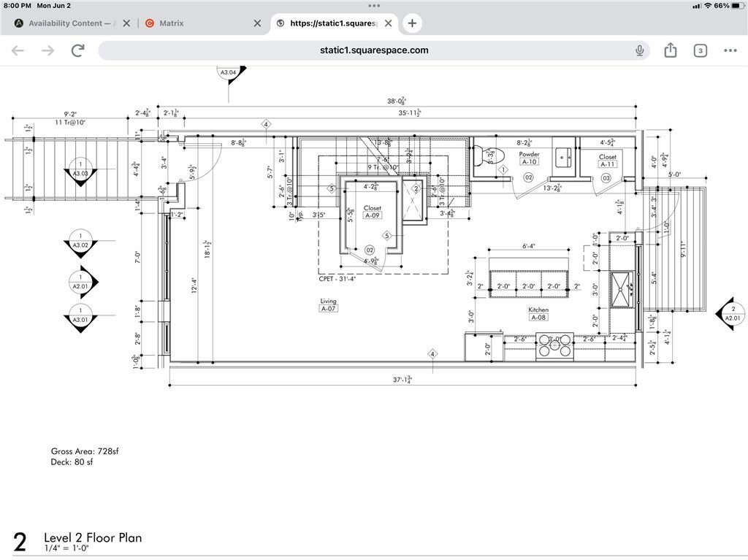This screenshot has height=560, width=748.
Task: Close the Availability Content tab
Action: pyautogui.click(x=126, y=23)
